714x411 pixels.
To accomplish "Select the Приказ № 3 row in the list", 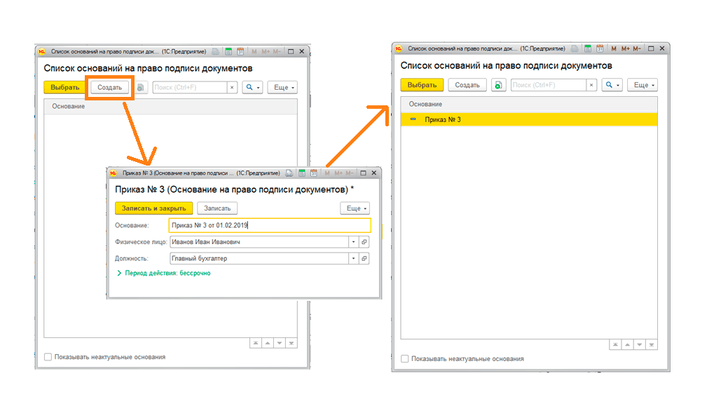I will click(x=529, y=120).
